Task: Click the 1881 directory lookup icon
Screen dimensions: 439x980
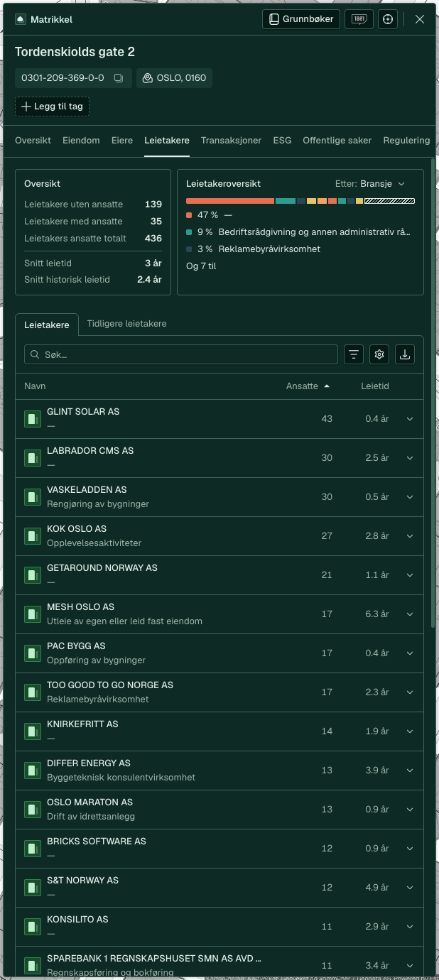Action: coord(359,19)
